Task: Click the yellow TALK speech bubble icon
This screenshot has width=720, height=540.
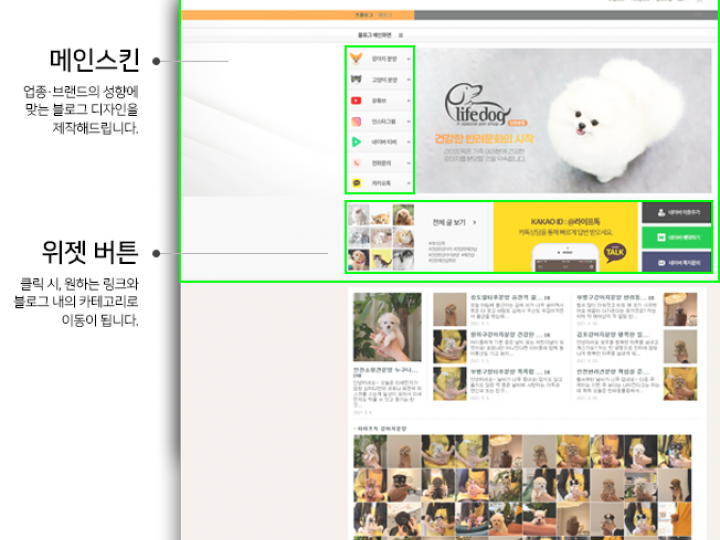Action: point(615,252)
